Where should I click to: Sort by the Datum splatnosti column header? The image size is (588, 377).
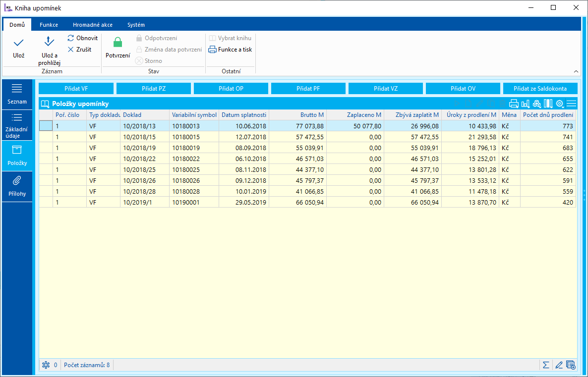pos(243,115)
